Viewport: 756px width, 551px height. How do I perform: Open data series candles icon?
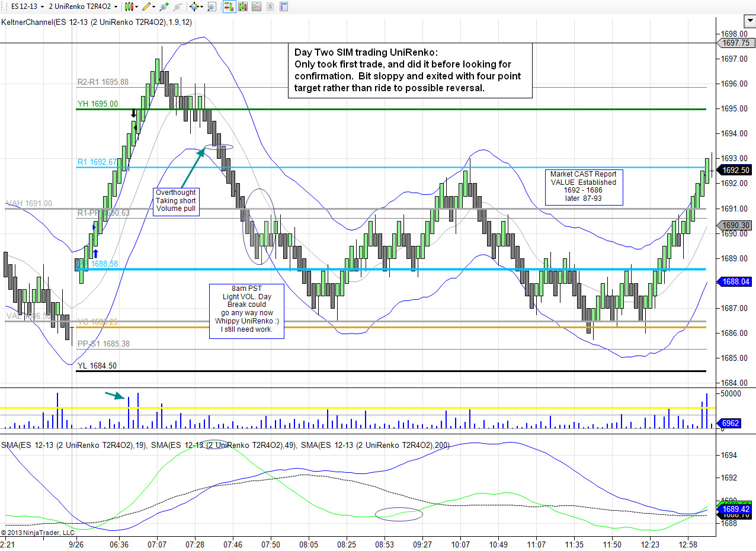243,7
